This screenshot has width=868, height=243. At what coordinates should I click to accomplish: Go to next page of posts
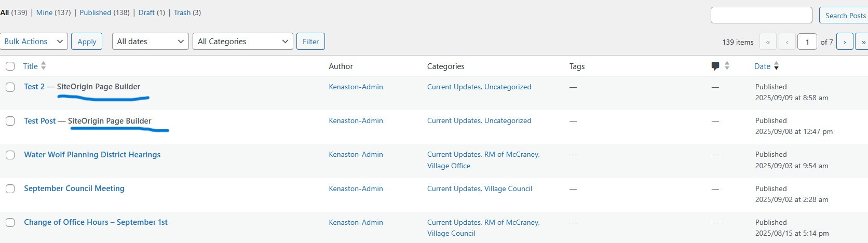click(x=845, y=42)
